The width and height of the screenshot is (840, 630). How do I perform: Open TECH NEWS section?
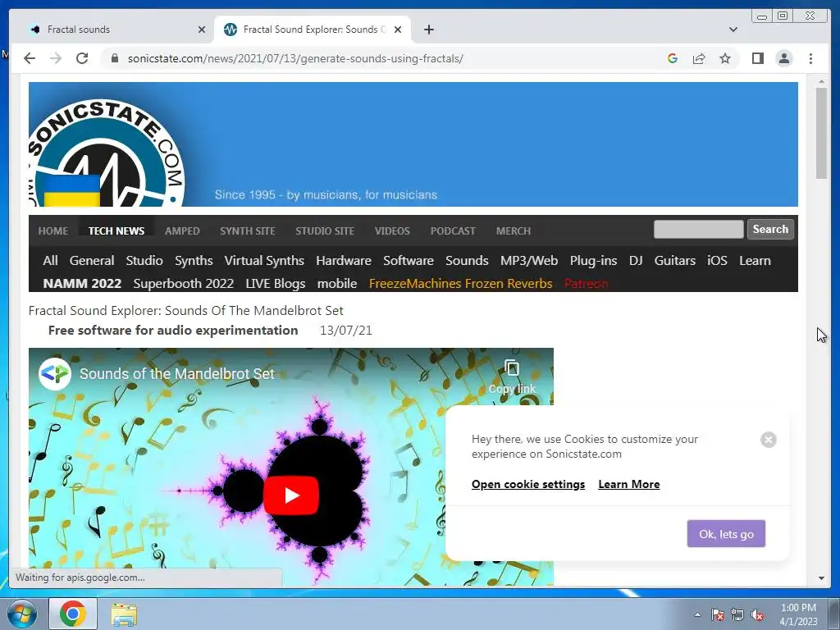116,231
